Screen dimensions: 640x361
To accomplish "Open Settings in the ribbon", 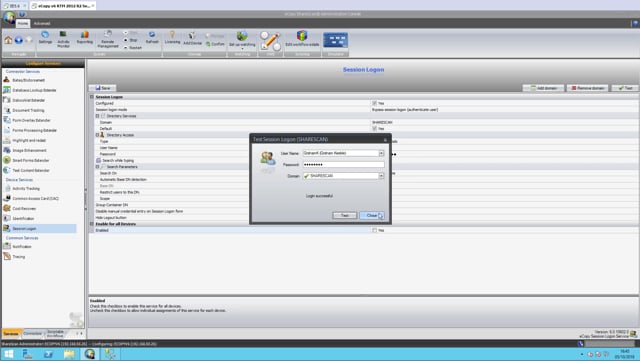I will [45, 38].
